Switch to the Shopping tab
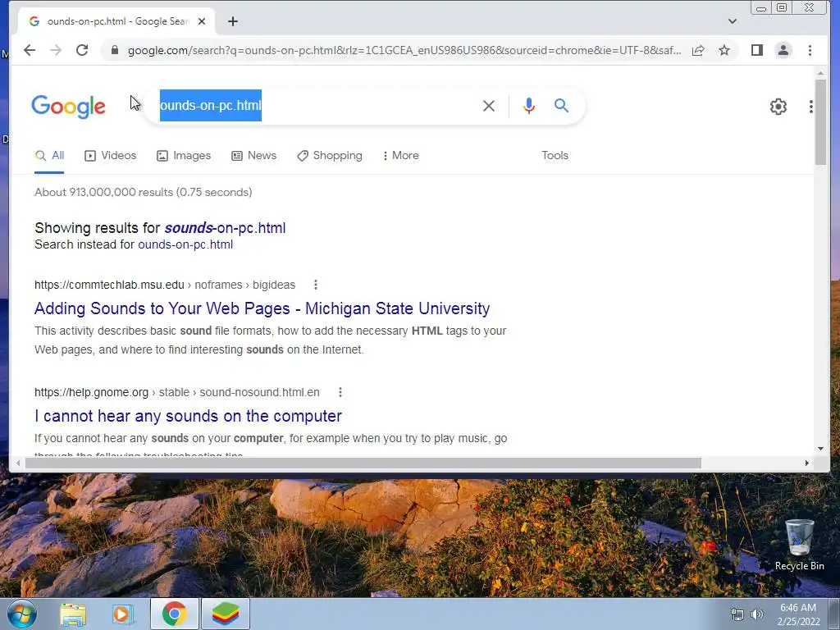840x630 pixels. coord(330,155)
